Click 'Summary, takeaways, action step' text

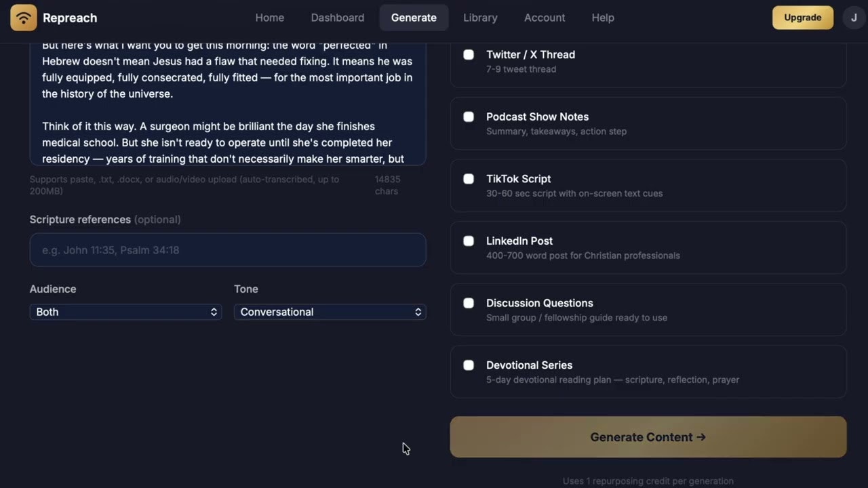(557, 131)
